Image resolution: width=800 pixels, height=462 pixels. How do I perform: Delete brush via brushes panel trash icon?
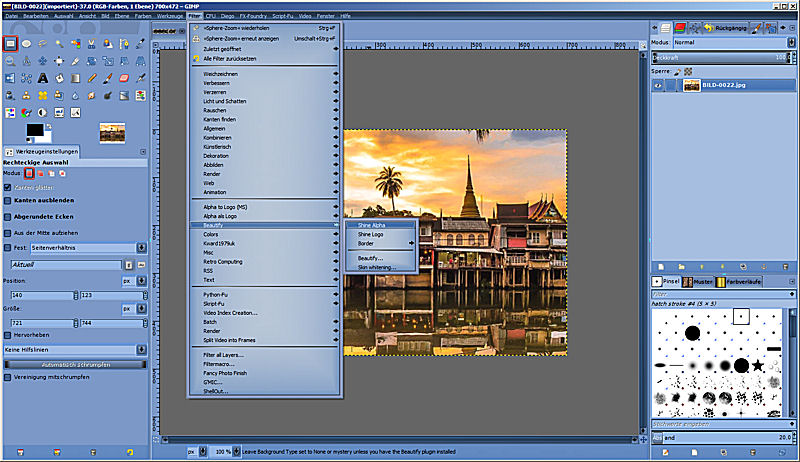(x=753, y=452)
